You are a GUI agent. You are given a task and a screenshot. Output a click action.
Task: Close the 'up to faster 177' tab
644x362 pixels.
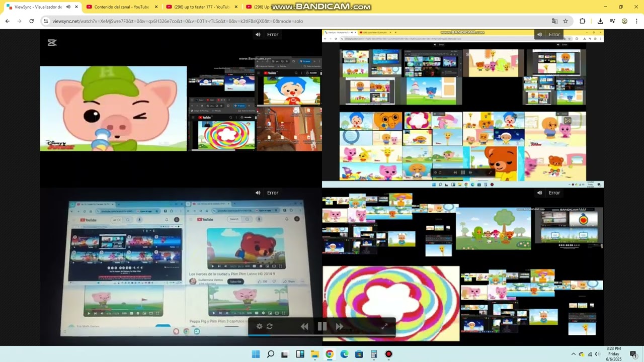(236, 7)
